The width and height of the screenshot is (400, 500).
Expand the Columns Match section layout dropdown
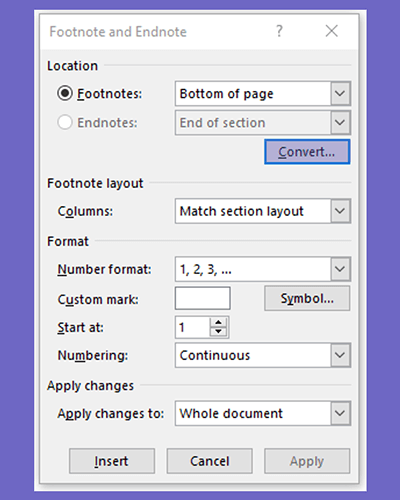[x=263, y=211]
